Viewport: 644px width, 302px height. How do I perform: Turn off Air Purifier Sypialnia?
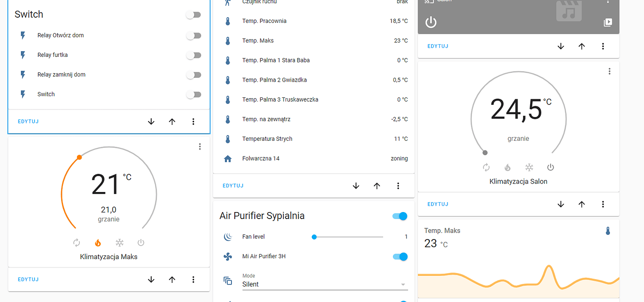click(400, 216)
